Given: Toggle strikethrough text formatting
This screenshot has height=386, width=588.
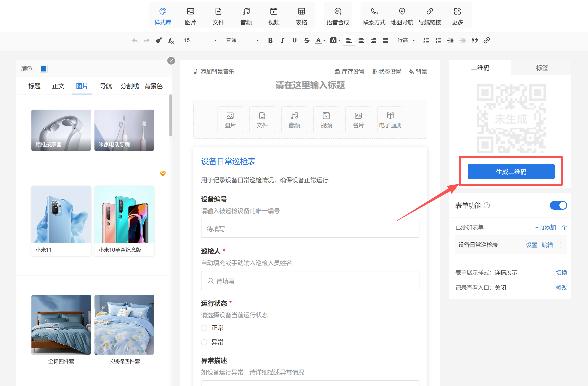Looking at the screenshot, I should pos(307,40).
